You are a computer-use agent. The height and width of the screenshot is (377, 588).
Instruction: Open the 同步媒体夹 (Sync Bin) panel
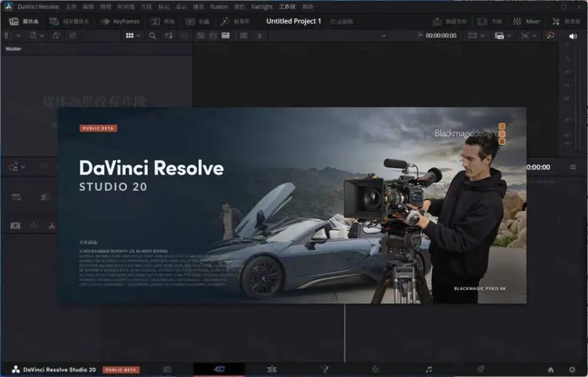[69, 21]
